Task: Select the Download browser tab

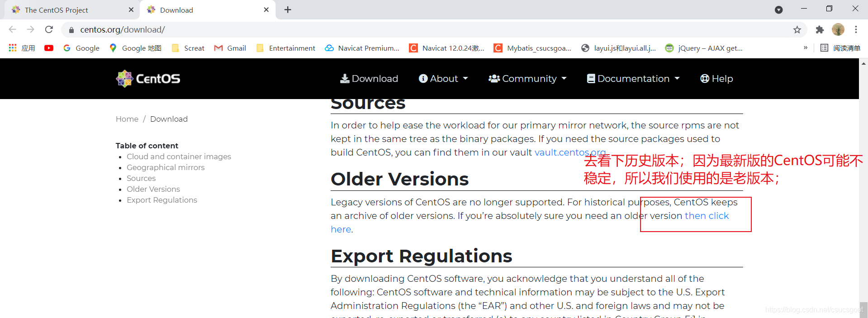Action: pyautogui.click(x=208, y=10)
